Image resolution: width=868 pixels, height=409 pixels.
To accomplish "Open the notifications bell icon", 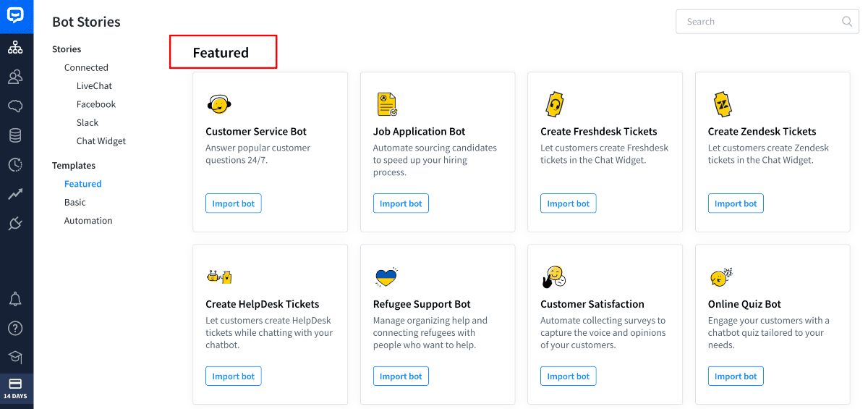I will click(15, 299).
